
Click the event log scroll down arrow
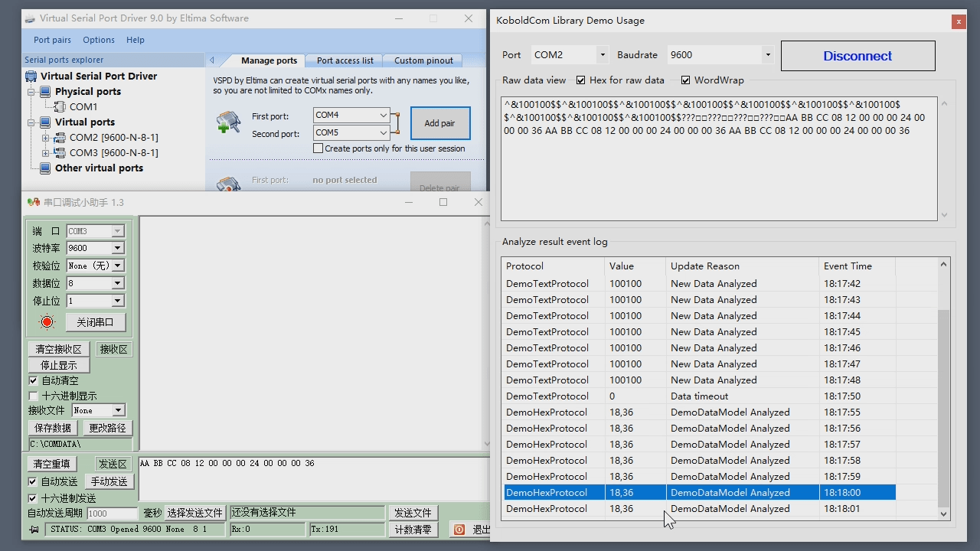943,514
